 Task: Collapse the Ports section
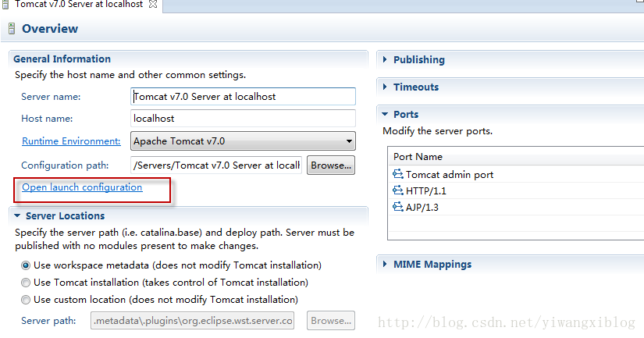(x=385, y=114)
